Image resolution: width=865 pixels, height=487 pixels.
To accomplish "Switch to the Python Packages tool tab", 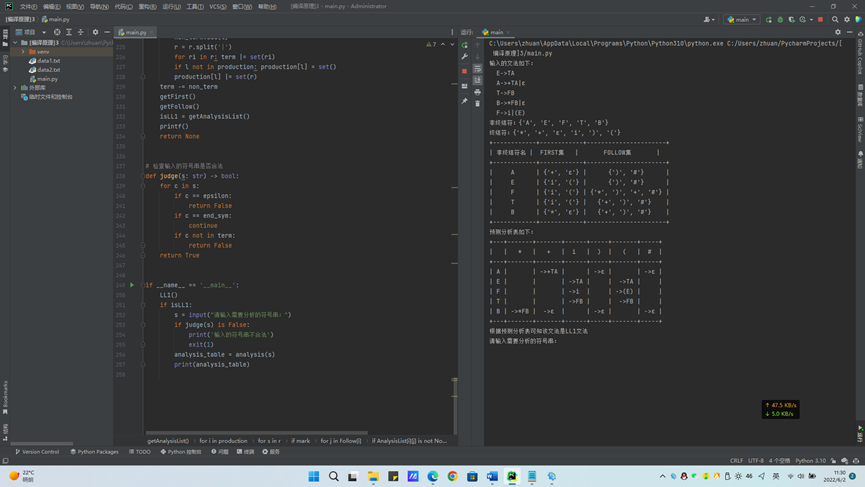I will pyautogui.click(x=95, y=452).
